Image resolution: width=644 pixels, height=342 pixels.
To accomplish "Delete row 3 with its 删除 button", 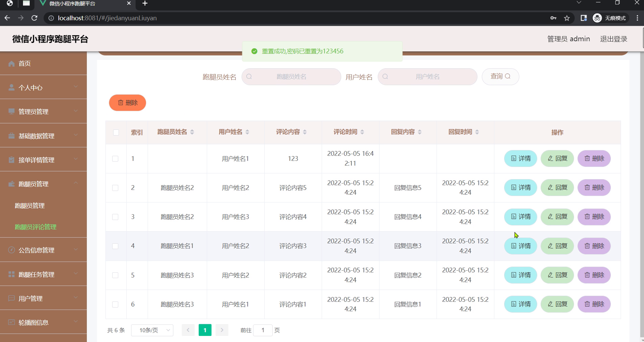I will (594, 217).
